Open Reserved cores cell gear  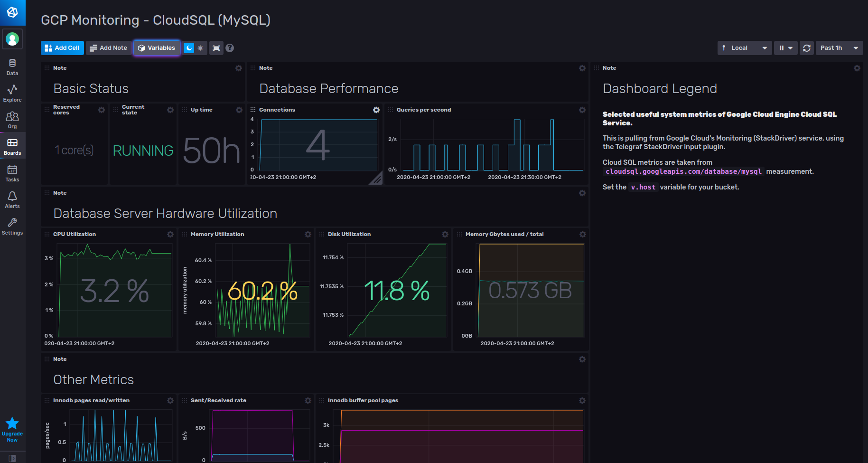(102, 110)
